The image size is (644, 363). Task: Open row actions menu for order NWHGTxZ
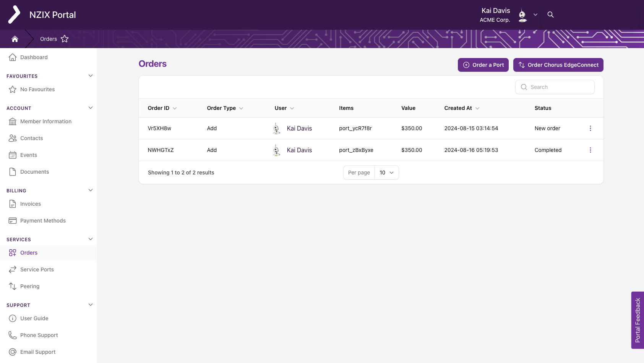590,150
